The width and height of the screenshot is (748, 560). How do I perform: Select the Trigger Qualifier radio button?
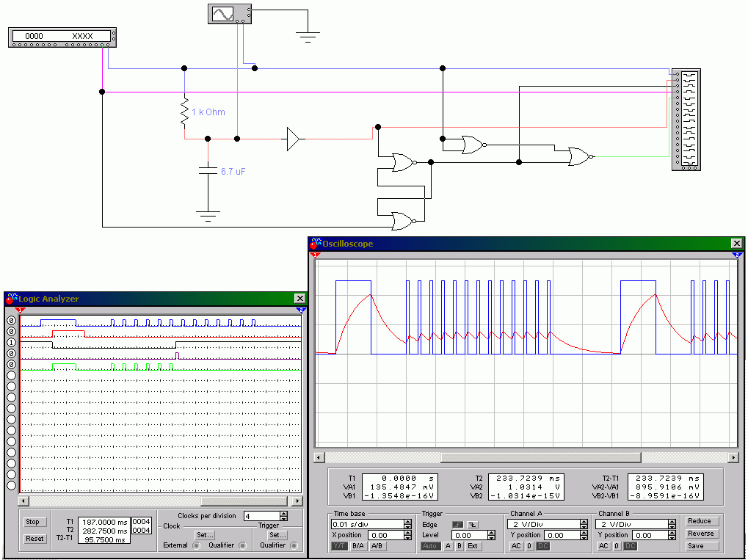coord(294,545)
